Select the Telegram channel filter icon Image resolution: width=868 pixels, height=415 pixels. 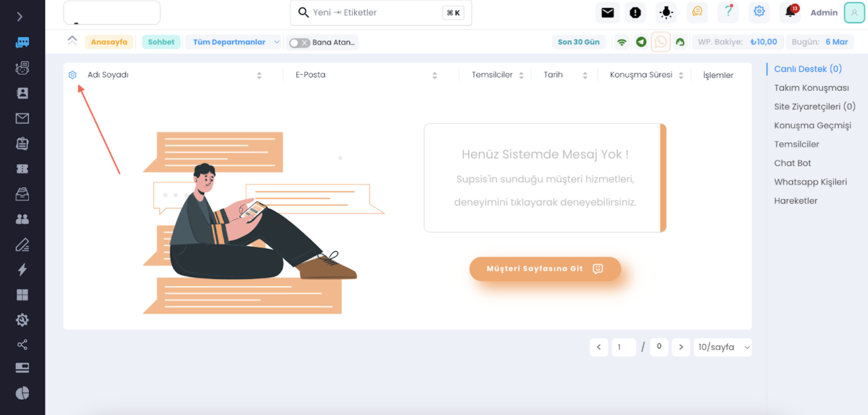641,42
